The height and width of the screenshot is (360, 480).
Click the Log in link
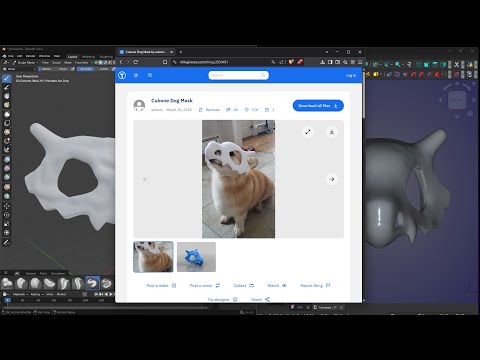pos(351,75)
